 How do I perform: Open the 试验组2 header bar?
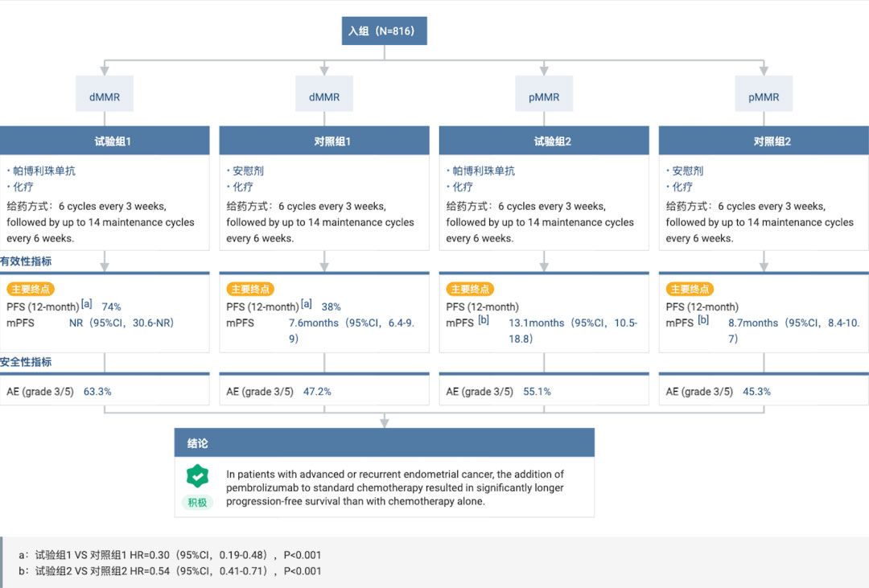tap(544, 141)
